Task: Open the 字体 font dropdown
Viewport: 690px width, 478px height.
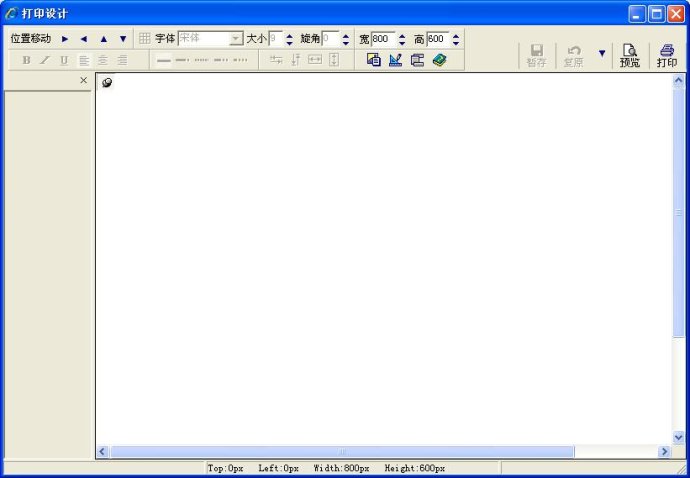Action: coord(237,39)
